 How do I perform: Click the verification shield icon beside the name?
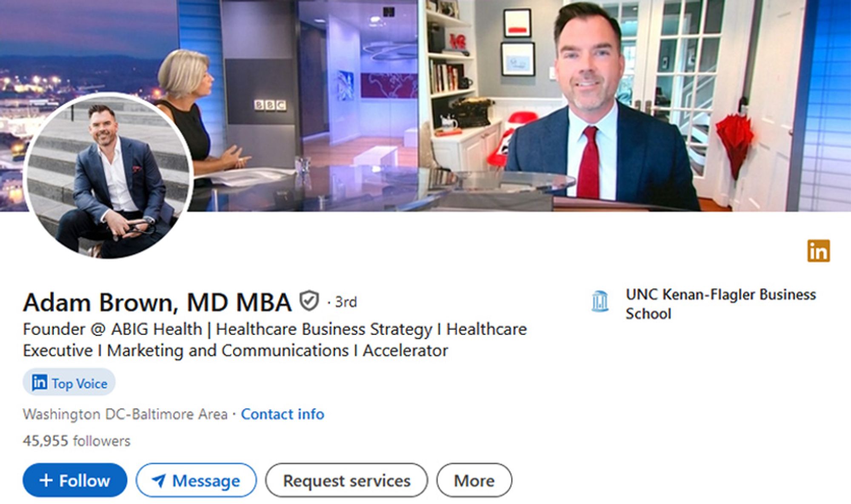pyautogui.click(x=309, y=301)
